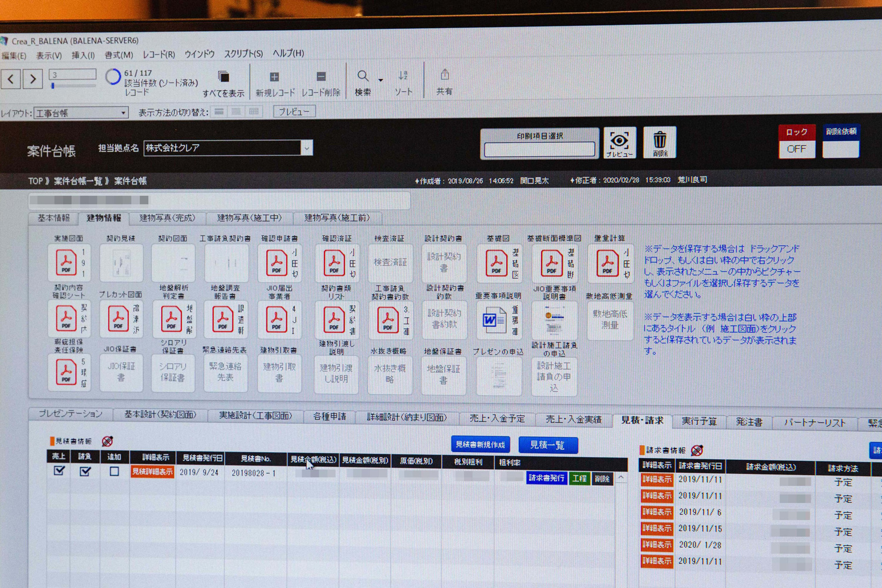Image resolution: width=882 pixels, height=588 pixels.
Task: Switch to the 建物写真(完成) tab
Action: coord(167,218)
